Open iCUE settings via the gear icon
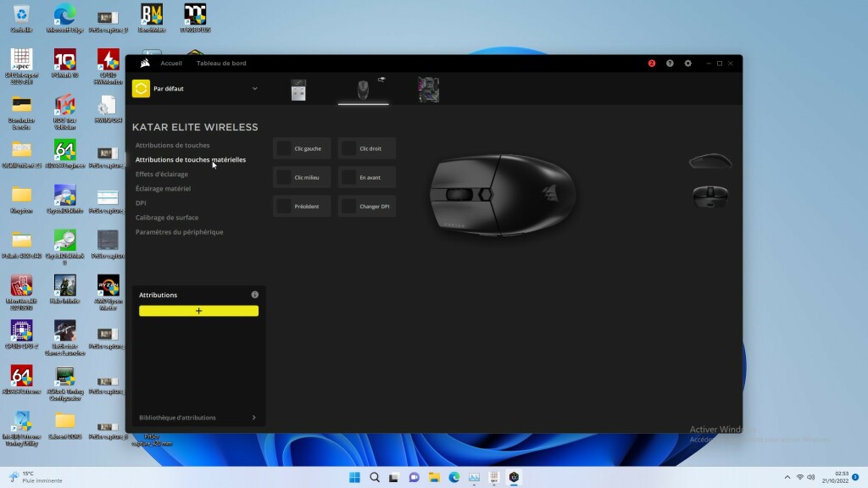Screen dimensions: 868x488 pos(688,63)
